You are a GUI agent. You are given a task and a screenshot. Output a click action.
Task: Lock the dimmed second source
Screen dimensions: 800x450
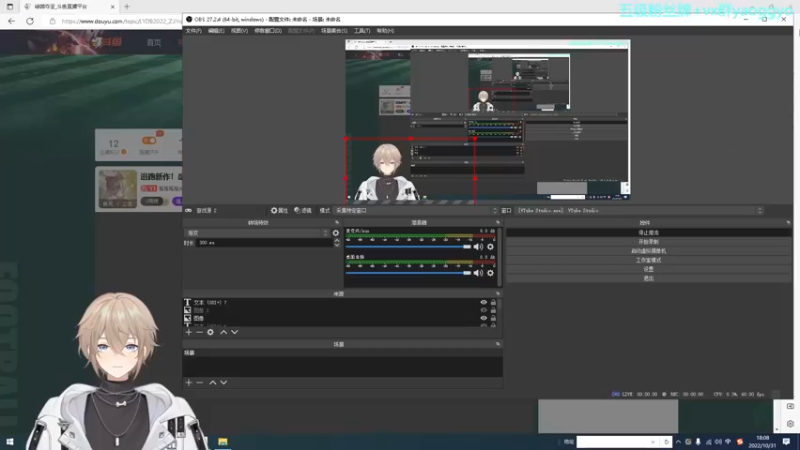(x=493, y=310)
